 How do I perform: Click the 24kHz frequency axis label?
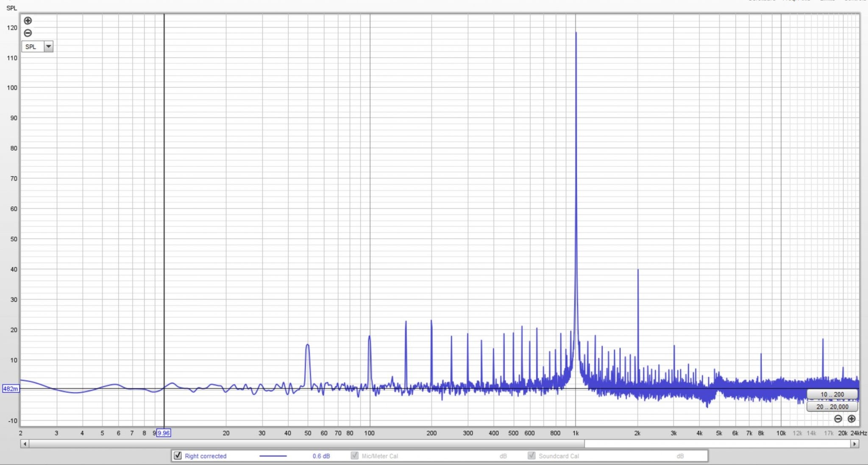click(859, 433)
